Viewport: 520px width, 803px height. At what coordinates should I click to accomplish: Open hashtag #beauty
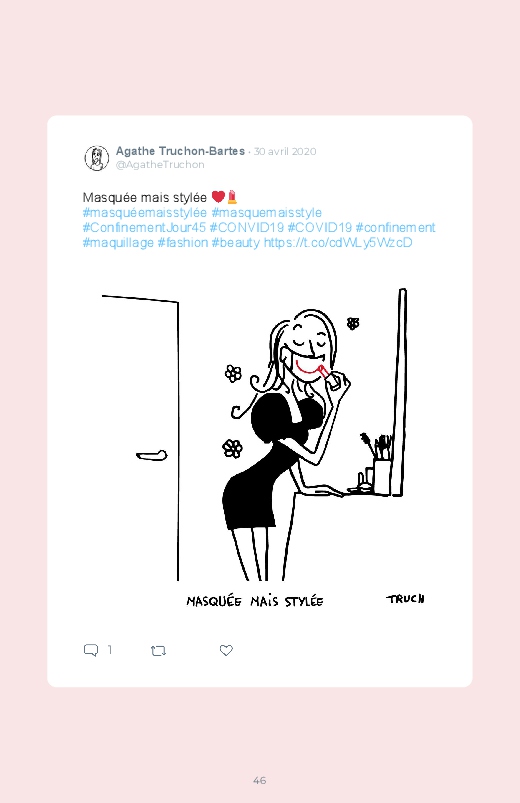coord(236,242)
